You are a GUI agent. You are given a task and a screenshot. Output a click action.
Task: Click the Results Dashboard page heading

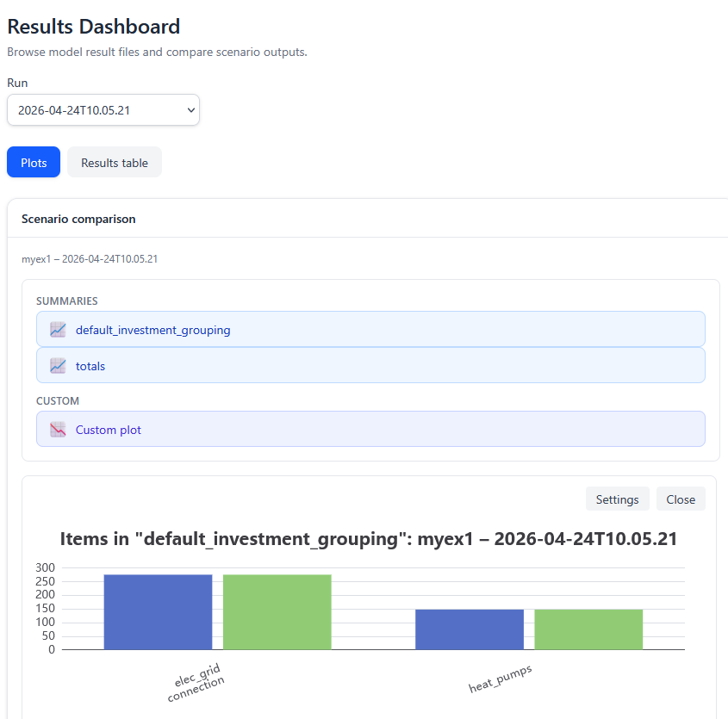[x=94, y=27]
